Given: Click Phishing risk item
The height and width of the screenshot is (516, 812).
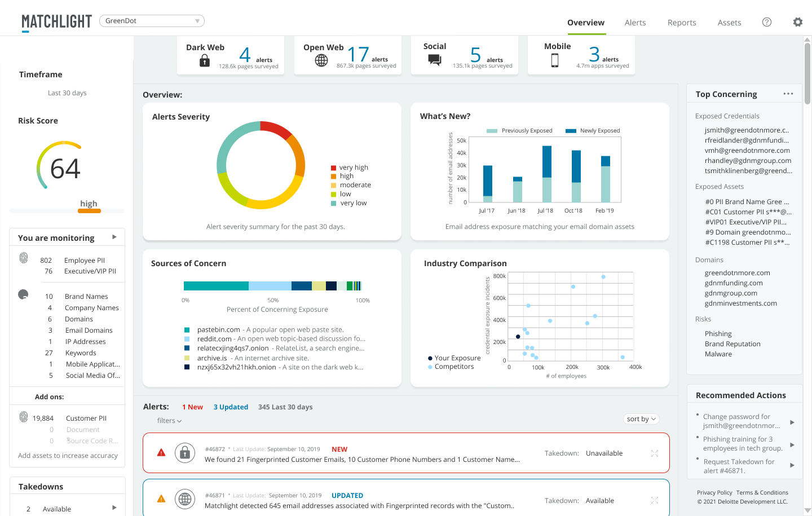Looking at the screenshot, I should pyautogui.click(x=718, y=334).
